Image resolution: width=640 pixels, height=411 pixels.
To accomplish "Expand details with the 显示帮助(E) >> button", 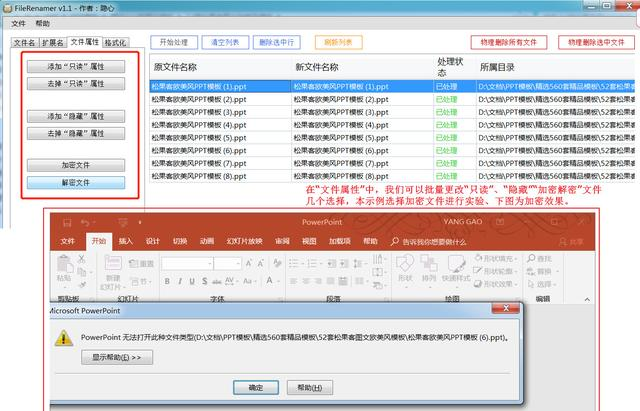I will point(116,356).
